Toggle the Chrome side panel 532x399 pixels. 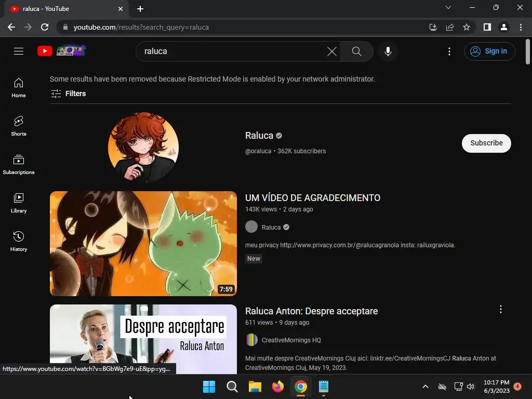[487, 27]
